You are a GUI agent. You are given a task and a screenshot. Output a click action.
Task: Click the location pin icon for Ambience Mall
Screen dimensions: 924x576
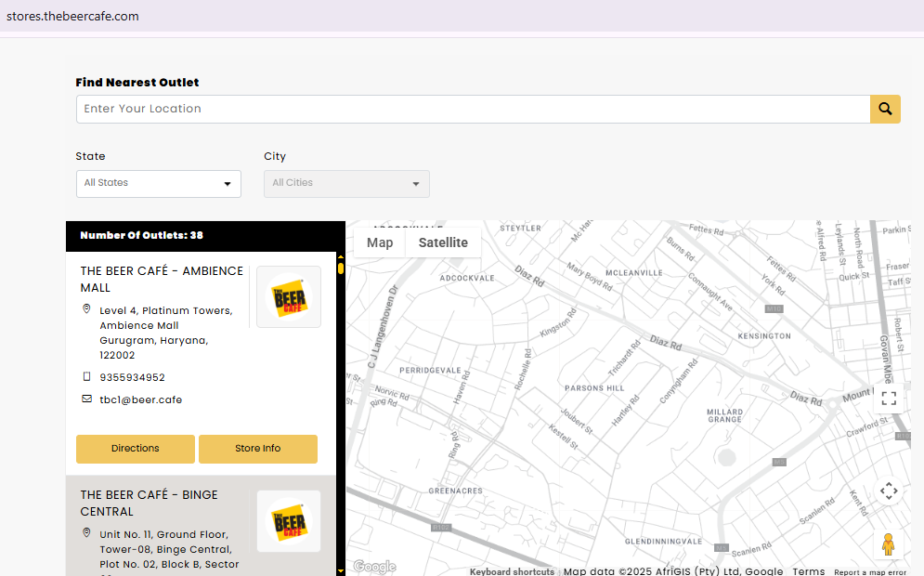point(86,309)
